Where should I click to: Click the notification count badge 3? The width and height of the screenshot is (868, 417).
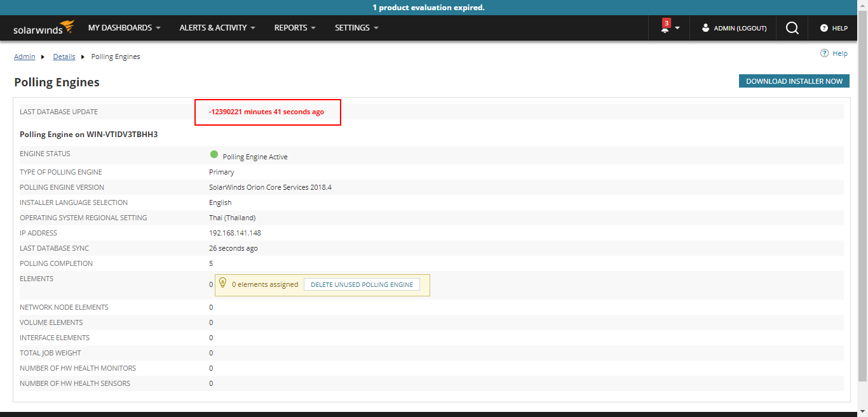click(666, 23)
